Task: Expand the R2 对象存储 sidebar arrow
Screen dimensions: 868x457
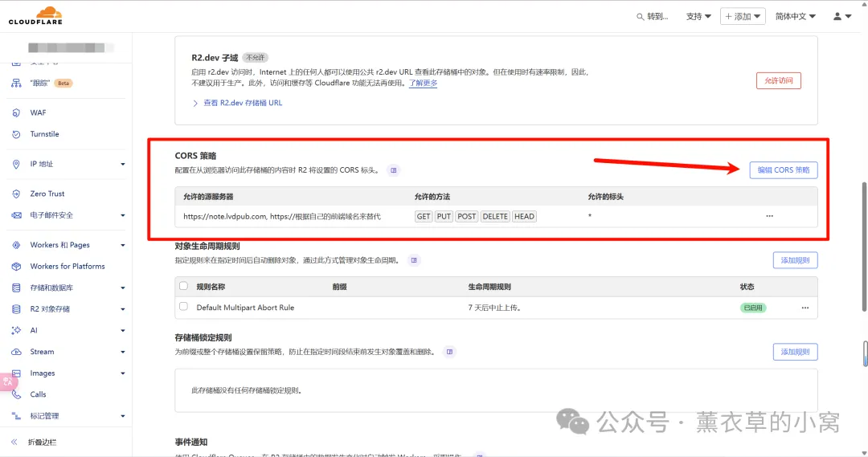Action: (123, 309)
